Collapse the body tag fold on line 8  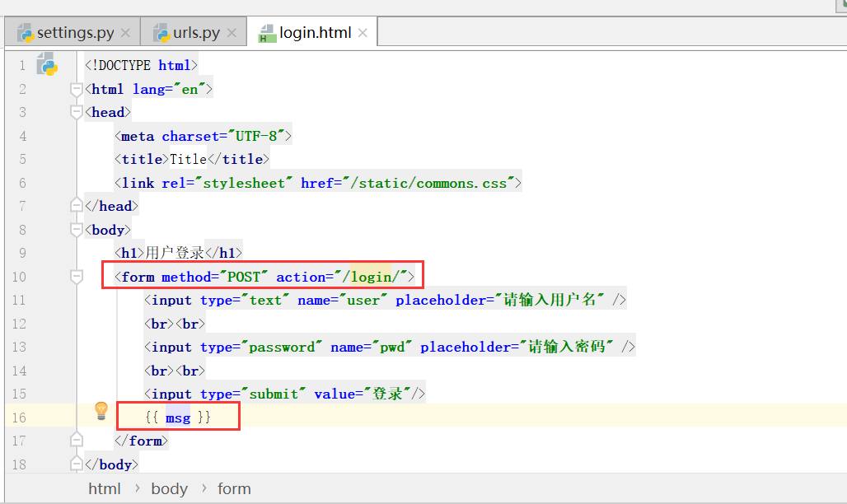coord(76,230)
